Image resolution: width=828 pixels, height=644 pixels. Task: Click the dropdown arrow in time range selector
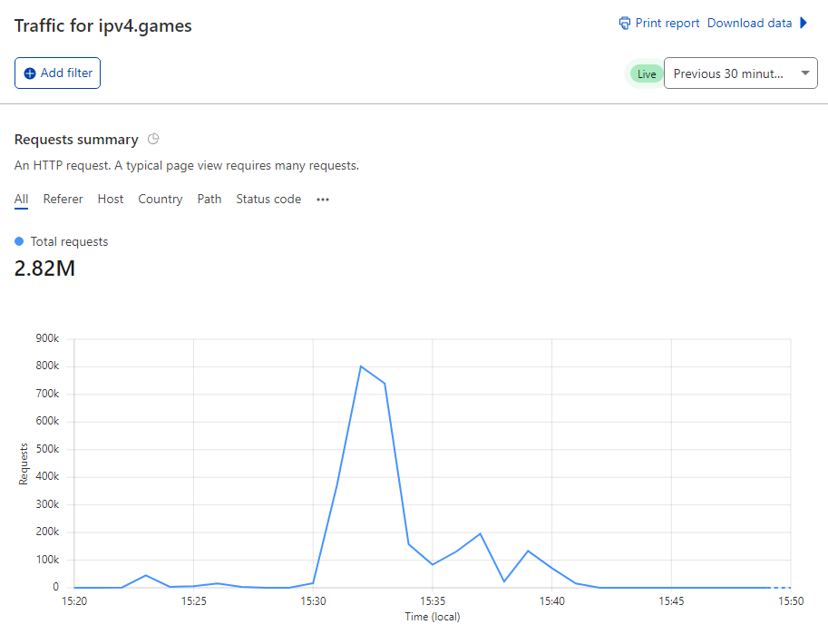(x=805, y=73)
